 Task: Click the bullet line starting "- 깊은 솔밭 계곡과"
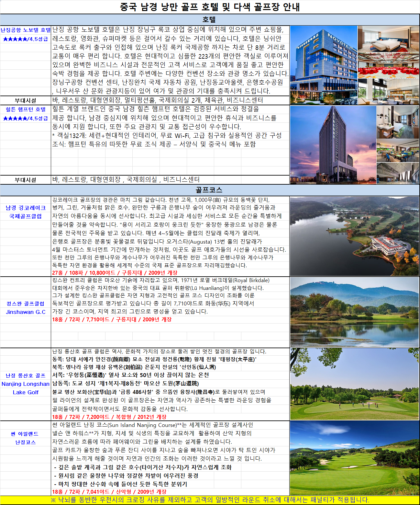pos(142,467)
